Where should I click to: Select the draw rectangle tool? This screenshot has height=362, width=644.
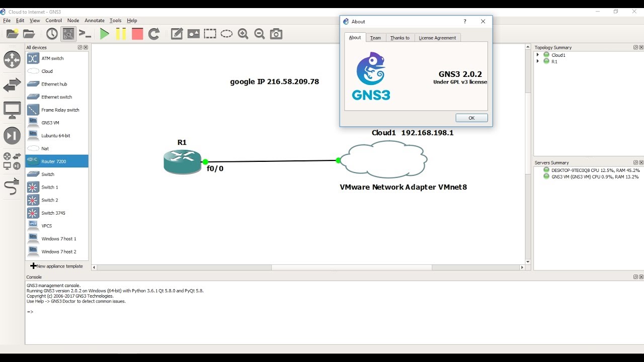[x=210, y=34]
